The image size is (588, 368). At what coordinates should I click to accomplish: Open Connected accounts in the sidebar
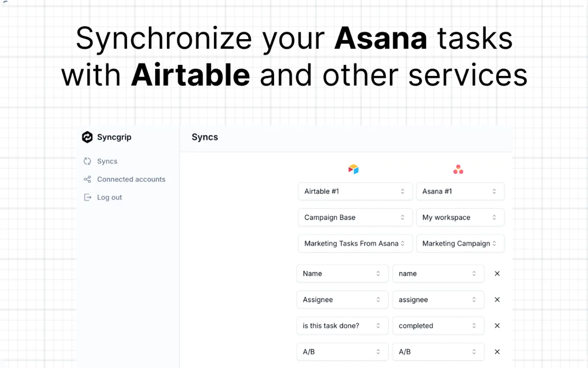[131, 179]
